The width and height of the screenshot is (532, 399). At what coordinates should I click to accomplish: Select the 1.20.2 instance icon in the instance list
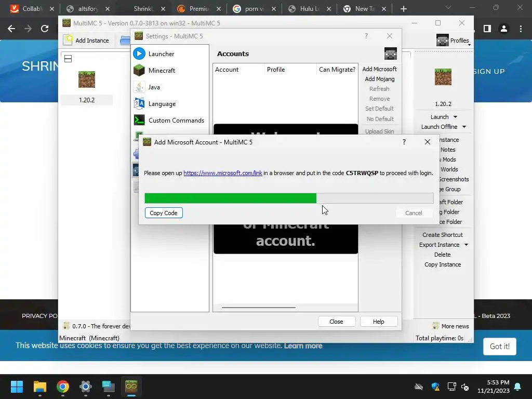[x=87, y=79]
